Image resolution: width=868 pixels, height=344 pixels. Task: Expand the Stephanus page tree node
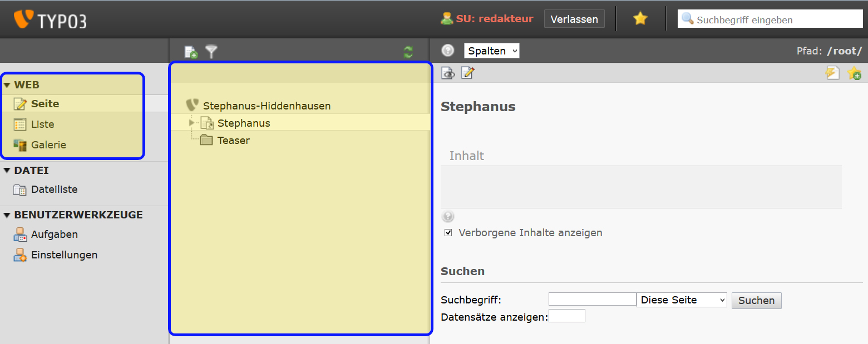click(x=192, y=123)
